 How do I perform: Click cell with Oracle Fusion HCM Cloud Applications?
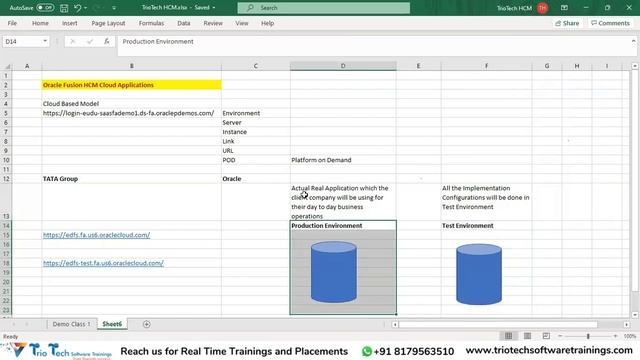131,85
